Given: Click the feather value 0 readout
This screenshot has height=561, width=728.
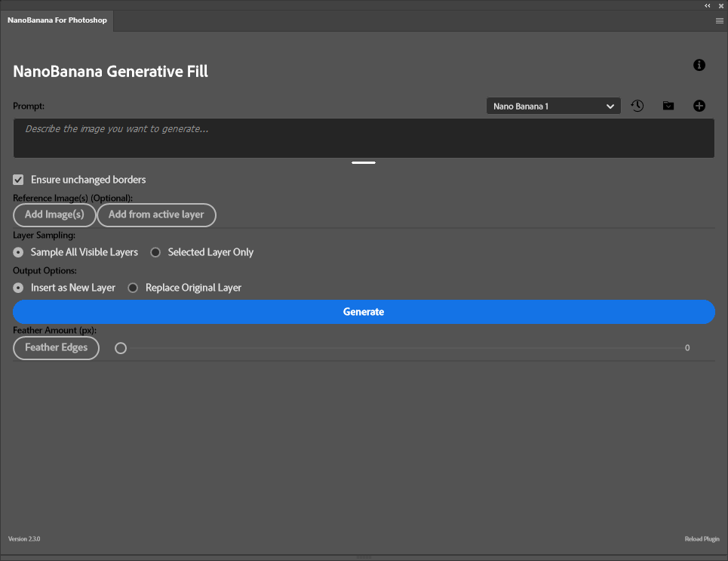Looking at the screenshot, I should point(687,347).
